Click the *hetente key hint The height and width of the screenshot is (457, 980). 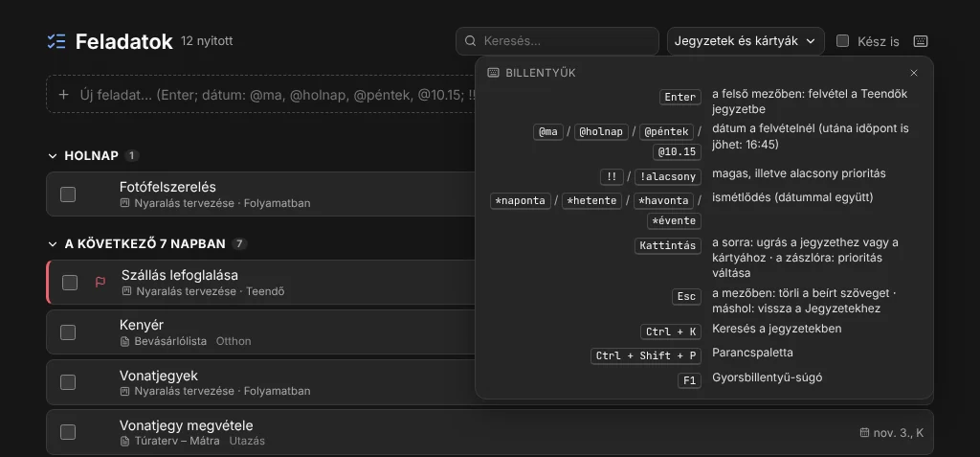[591, 201]
